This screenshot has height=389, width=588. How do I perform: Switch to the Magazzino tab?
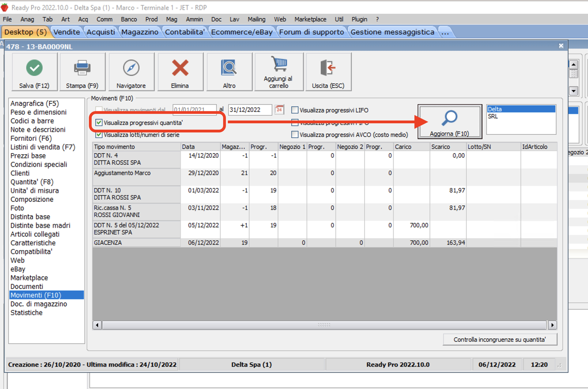pyautogui.click(x=140, y=32)
